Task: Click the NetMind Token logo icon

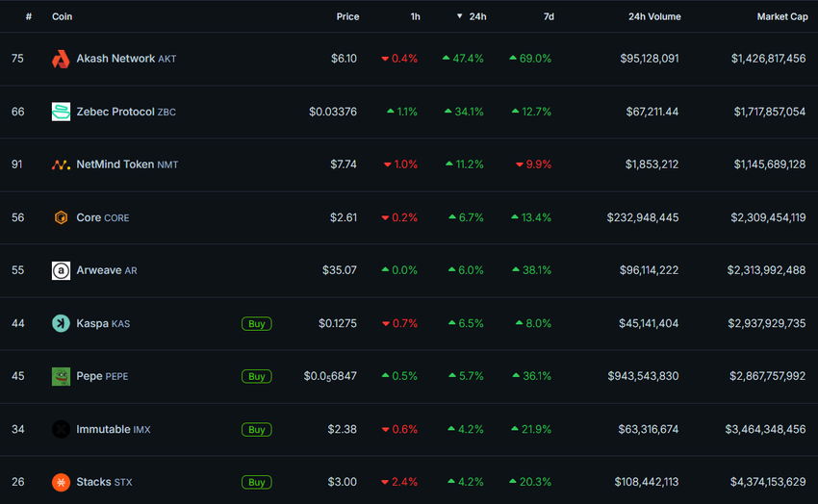Action: click(x=61, y=164)
